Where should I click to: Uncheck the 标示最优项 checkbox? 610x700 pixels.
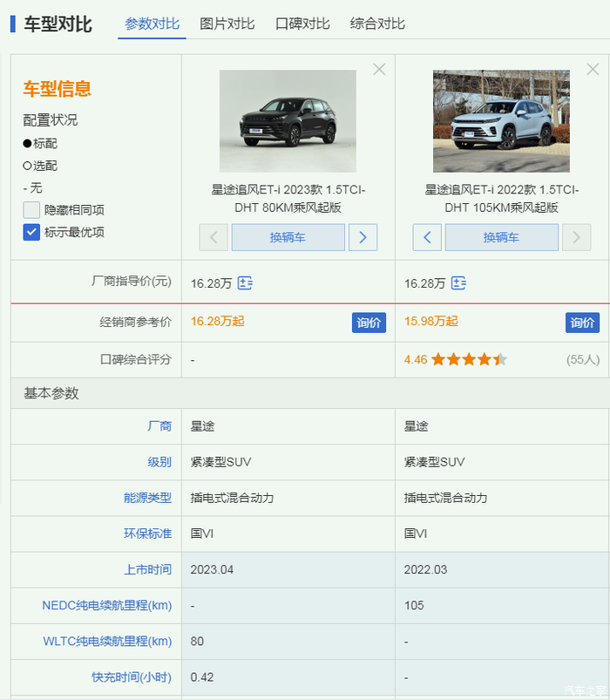tap(31, 232)
